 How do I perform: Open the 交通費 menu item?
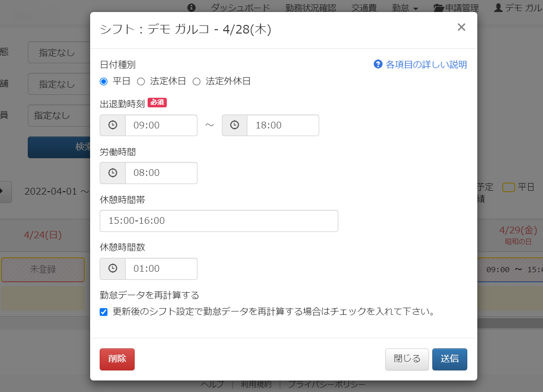coord(364,7)
